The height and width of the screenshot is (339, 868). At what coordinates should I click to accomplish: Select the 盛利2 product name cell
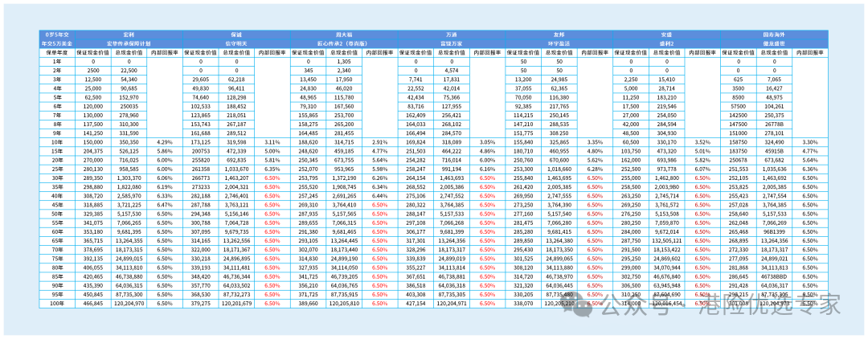[666, 42]
